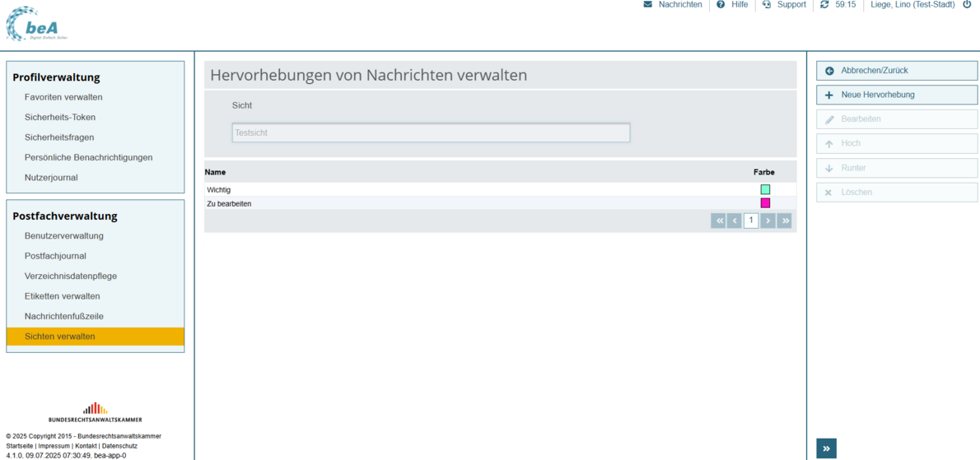980x460 pixels.
Task: Go to the first page of results
Action: click(719, 221)
